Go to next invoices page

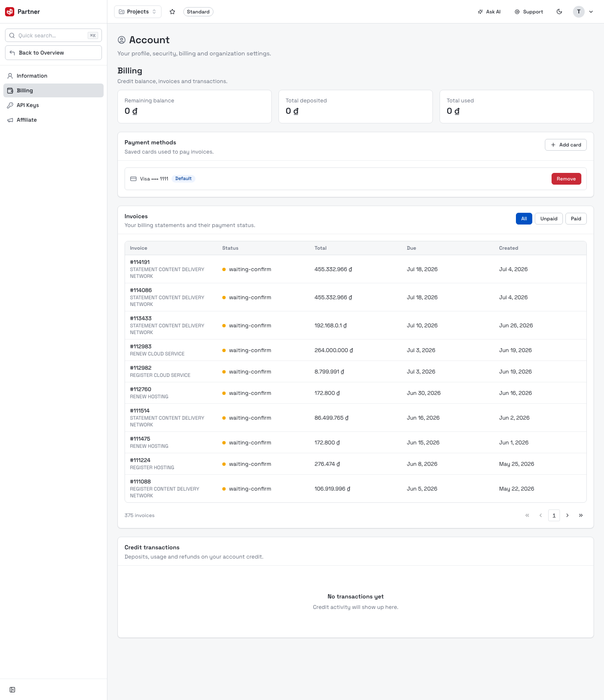tap(568, 515)
